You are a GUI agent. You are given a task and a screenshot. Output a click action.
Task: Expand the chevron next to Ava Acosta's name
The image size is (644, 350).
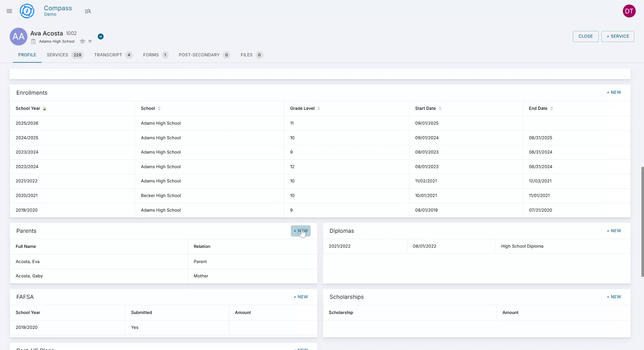tap(100, 36)
